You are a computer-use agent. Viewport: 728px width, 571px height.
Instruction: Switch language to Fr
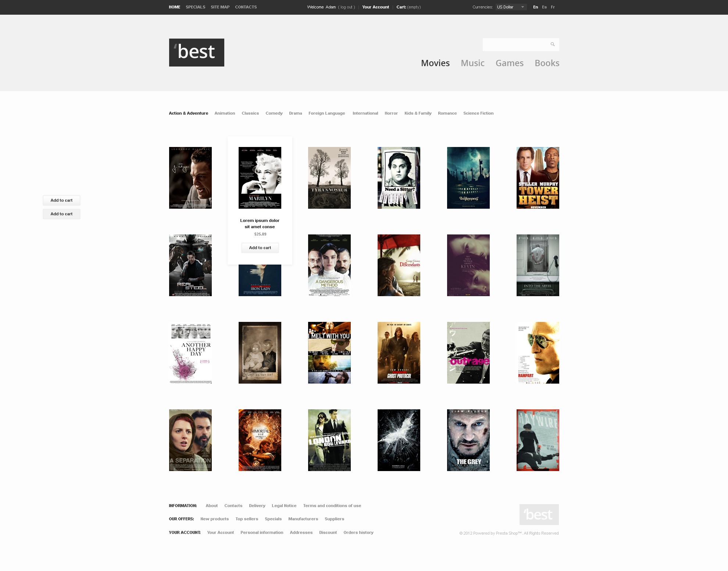click(553, 7)
